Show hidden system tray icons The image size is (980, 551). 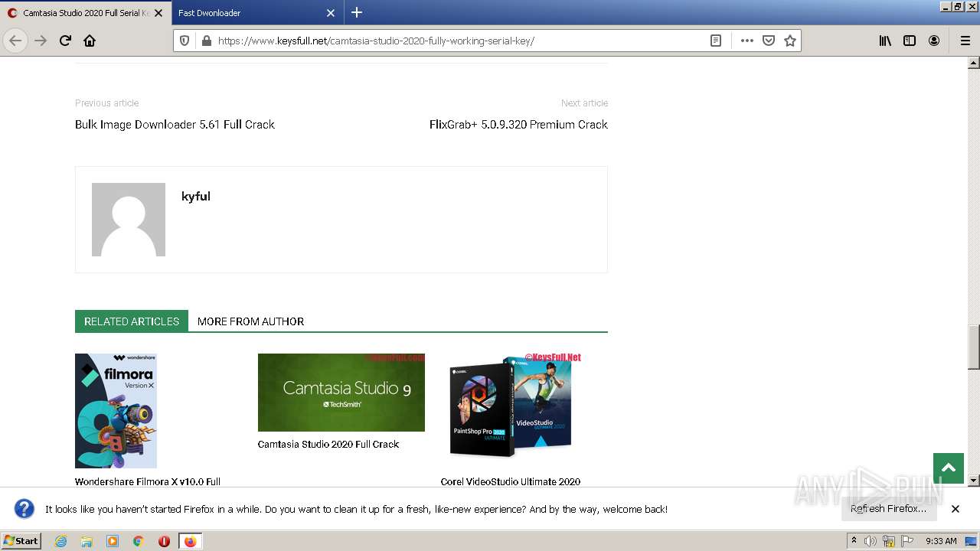tap(854, 541)
